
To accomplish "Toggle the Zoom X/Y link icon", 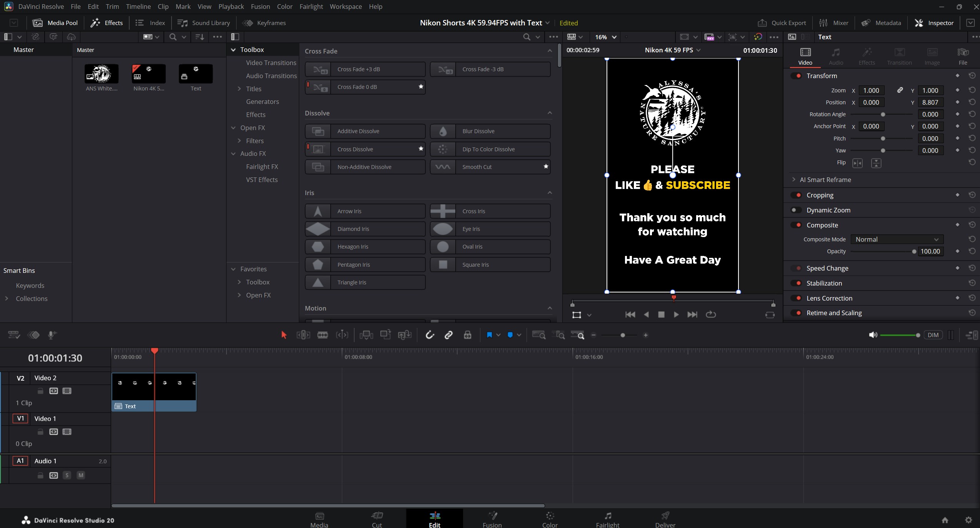I will (900, 90).
